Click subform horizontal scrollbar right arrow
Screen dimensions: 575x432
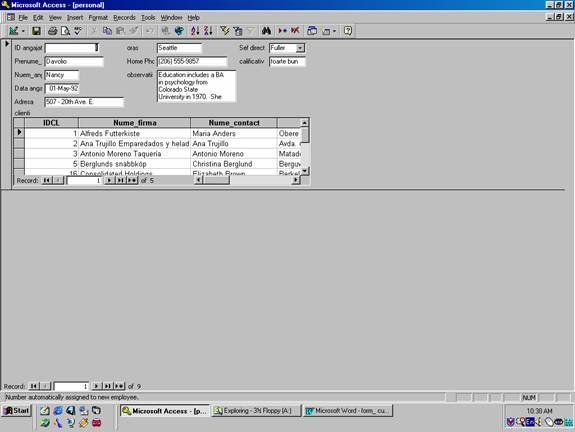point(296,180)
